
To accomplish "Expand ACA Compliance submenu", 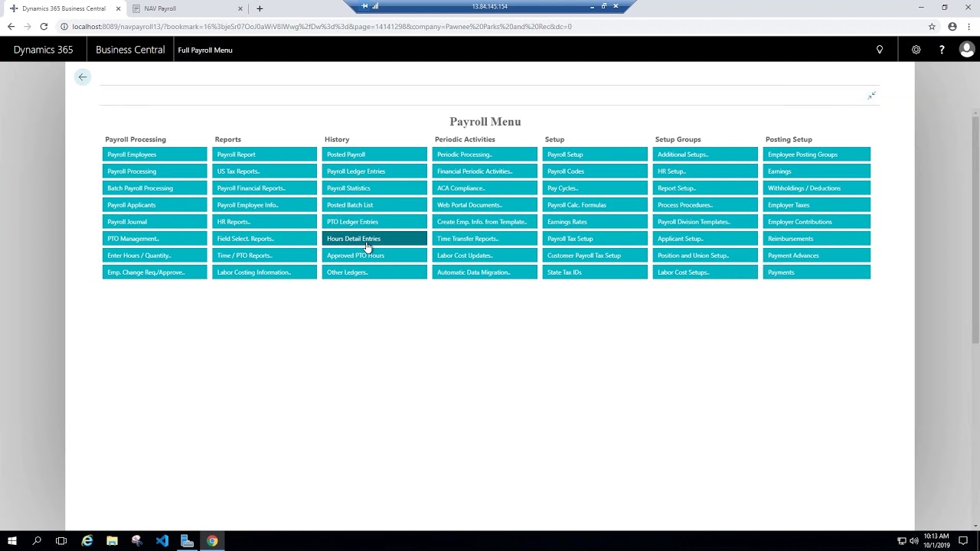I will [485, 188].
